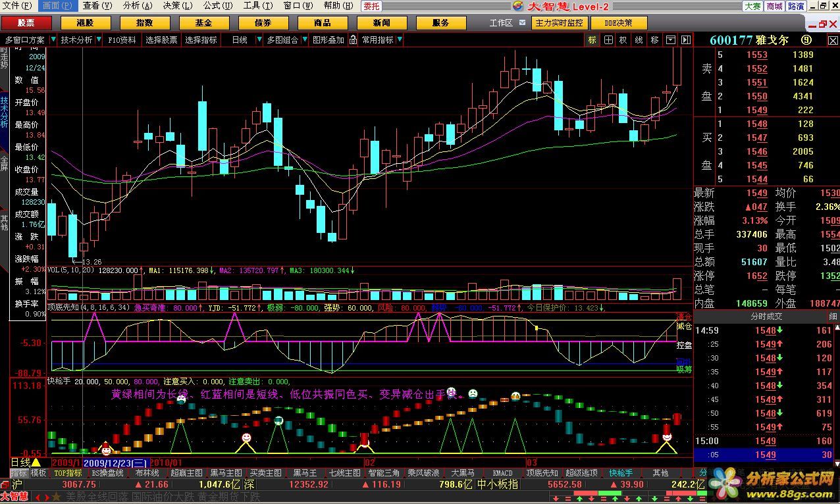840x504 pixels.
Task: Select the 顶底先知 indicator tab
Action: [542, 473]
